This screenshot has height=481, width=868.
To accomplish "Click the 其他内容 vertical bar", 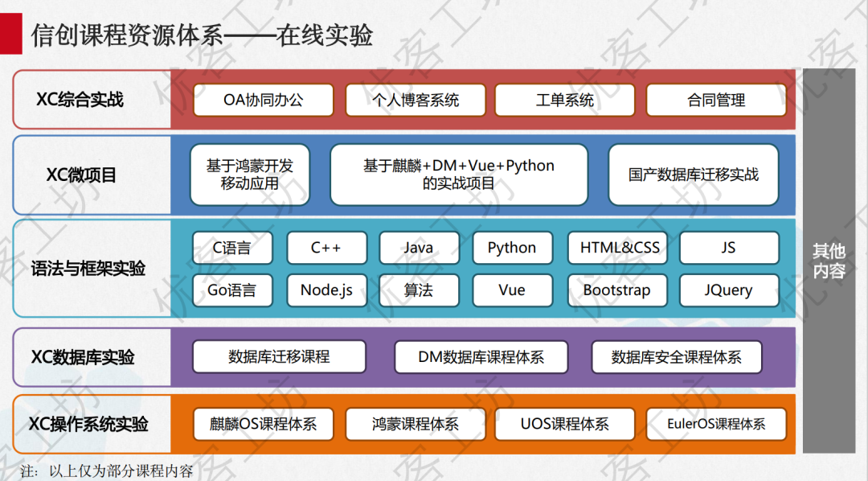I will pyautogui.click(x=829, y=261).
